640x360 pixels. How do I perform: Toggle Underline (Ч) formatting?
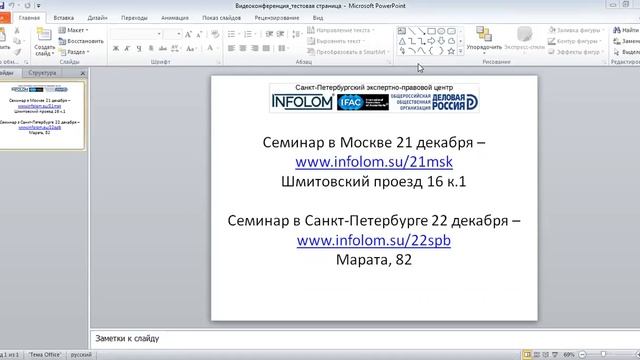(x=139, y=49)
